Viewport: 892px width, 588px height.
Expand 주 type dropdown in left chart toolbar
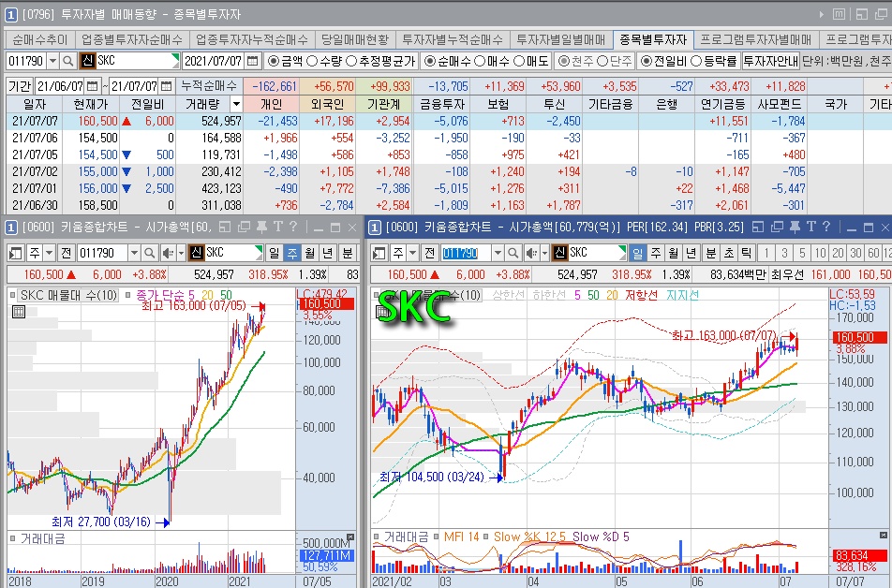pyautogui.click(x=50, y=253)
